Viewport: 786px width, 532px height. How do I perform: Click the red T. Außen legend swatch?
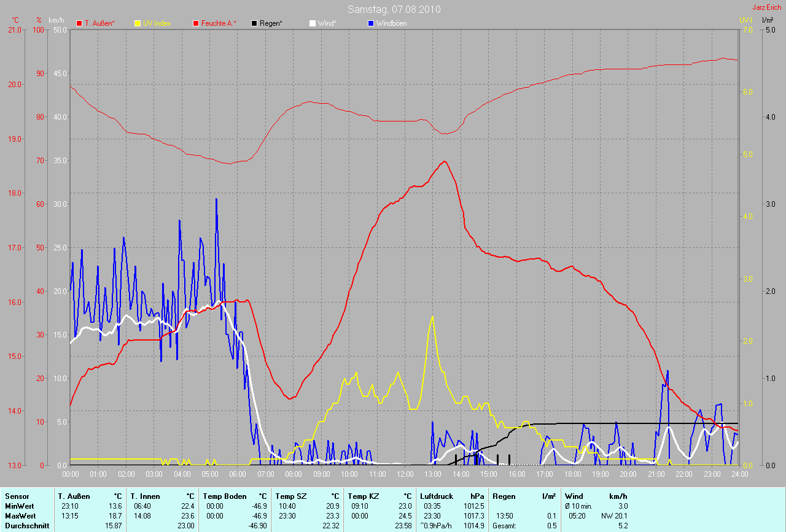[x=79, y=23]
